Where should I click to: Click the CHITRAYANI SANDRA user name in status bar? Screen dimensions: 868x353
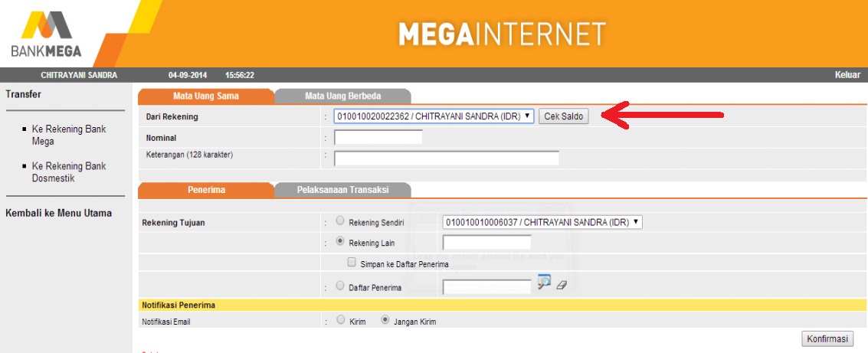point(79,75)
